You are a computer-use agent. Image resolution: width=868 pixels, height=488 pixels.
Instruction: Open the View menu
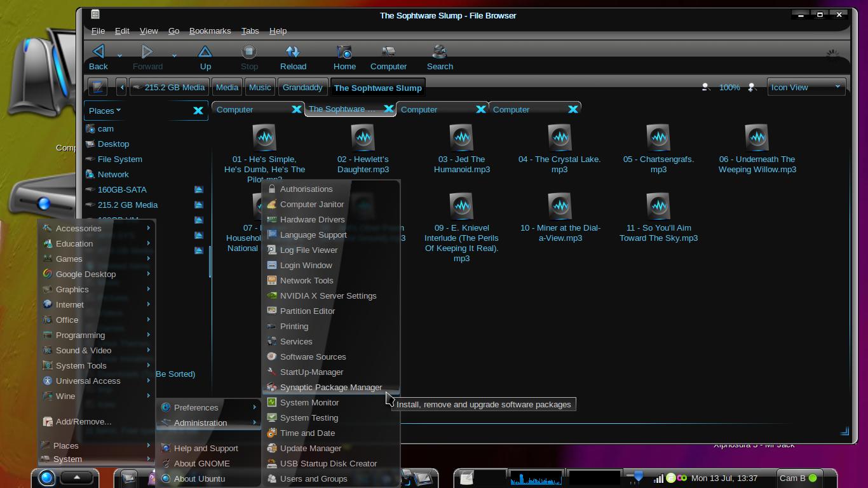click(149, 30)
